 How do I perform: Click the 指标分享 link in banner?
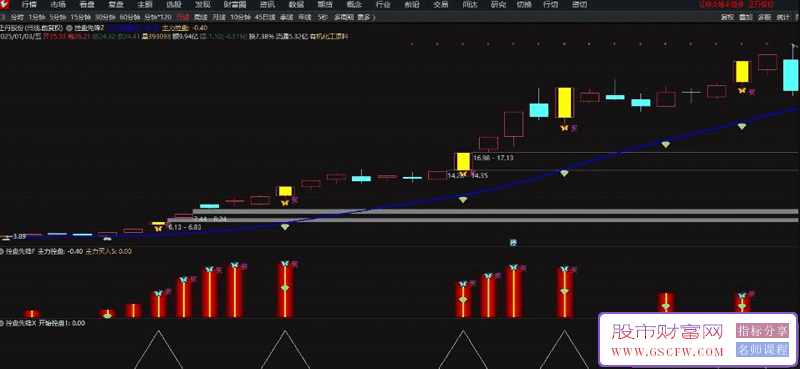pos(762,331)
